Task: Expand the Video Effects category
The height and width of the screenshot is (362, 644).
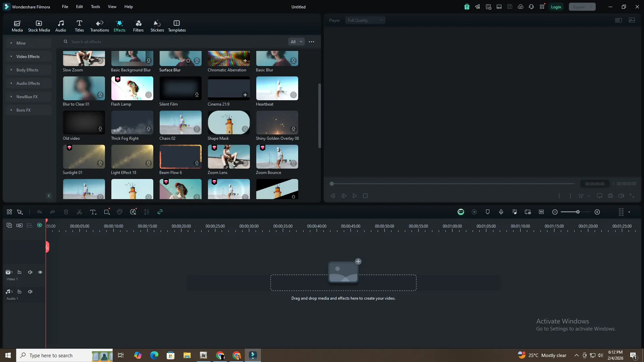Action: [x=28, y=57]
